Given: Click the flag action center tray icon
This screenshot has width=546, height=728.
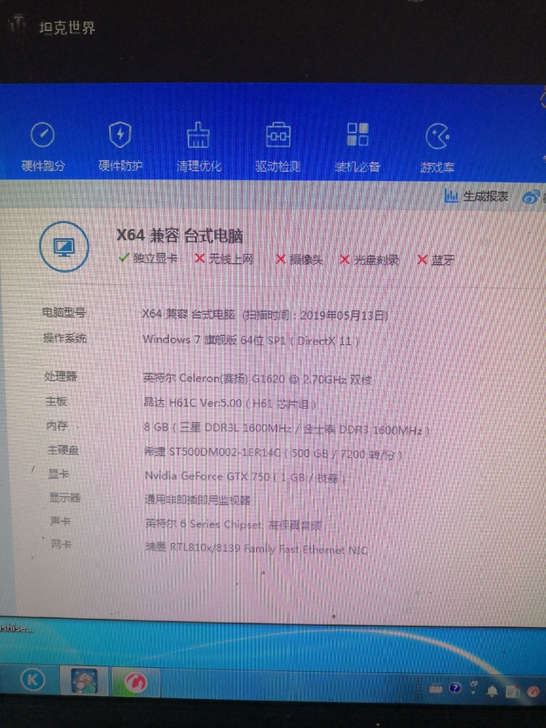Looking at the screenshot, I should tap(513, 692).
